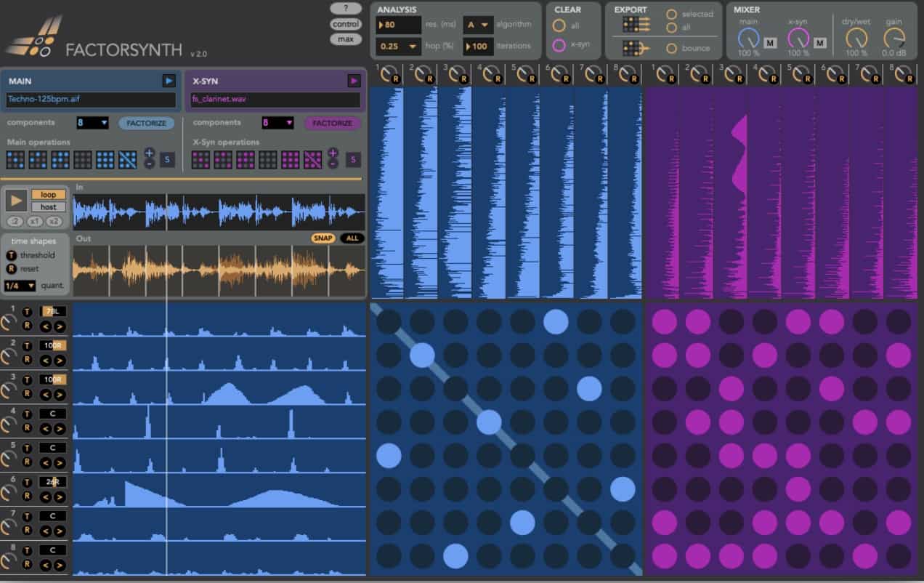Mute the main channel in the Mixer

770,43
